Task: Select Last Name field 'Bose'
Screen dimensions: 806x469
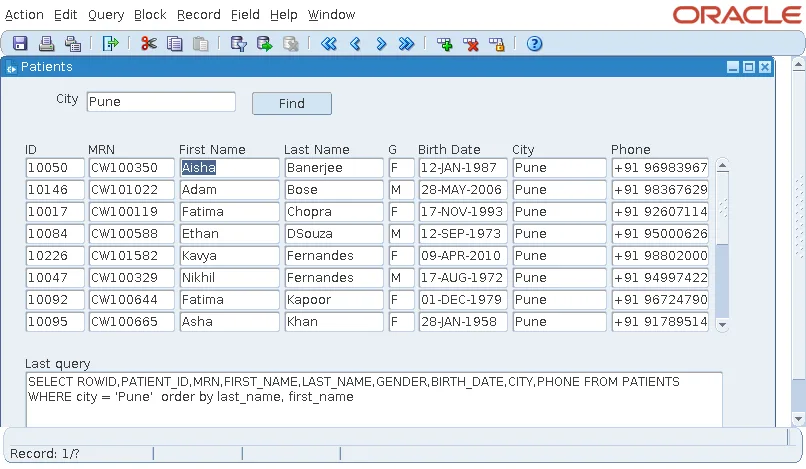Action: pyautogui.click(x=334, y=190)
